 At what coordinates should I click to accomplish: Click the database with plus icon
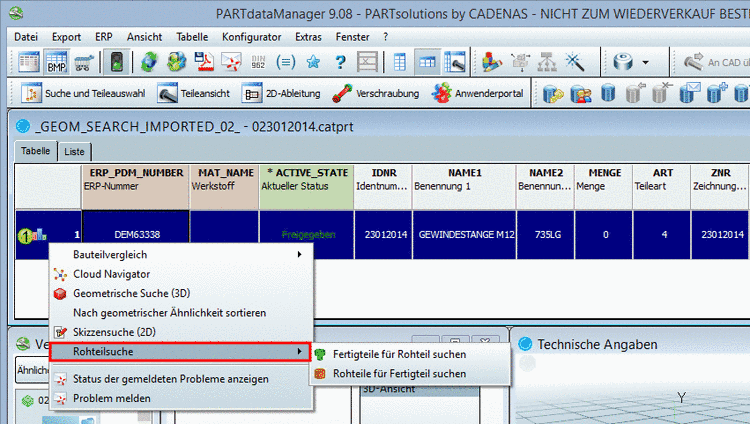click(x=717, y=93)
